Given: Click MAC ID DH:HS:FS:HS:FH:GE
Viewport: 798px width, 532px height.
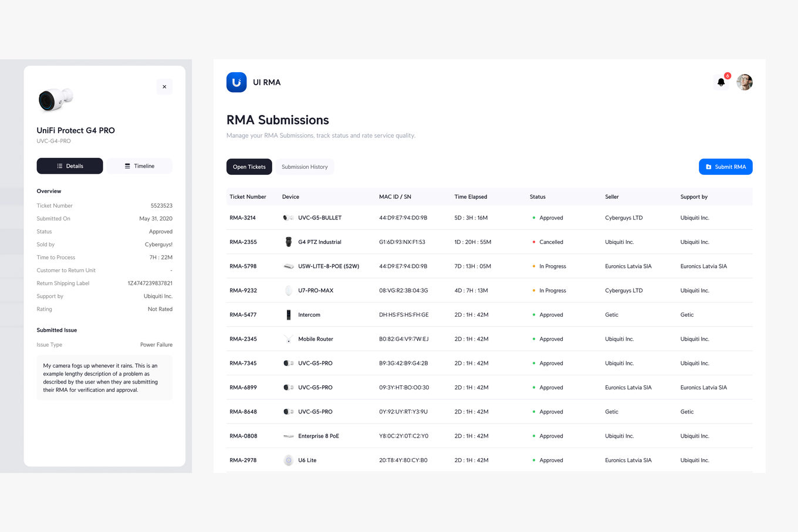Looking at the screenshot, I should tap(404, 315).
